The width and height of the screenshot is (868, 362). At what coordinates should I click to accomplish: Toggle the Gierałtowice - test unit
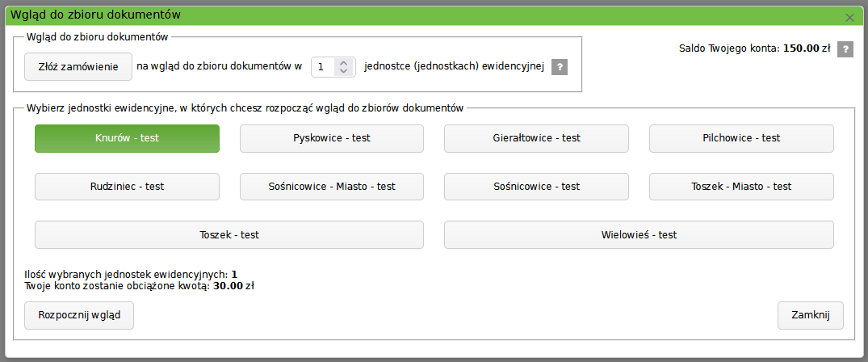click(536, 138)
